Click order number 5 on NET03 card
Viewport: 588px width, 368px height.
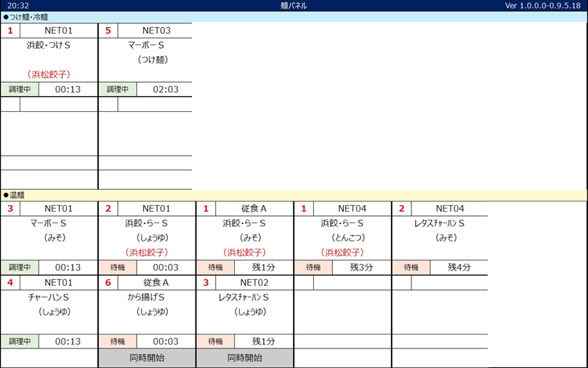(x=108, y=31)
